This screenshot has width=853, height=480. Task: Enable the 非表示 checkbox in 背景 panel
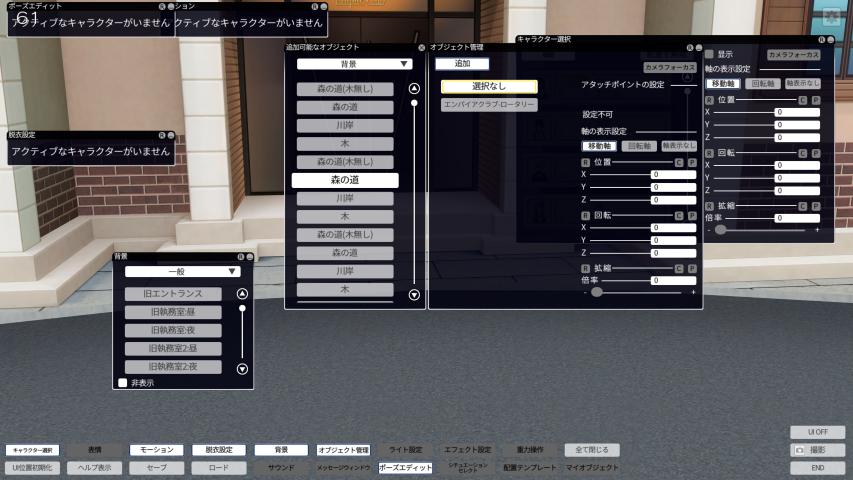click(x=123, y=382)
